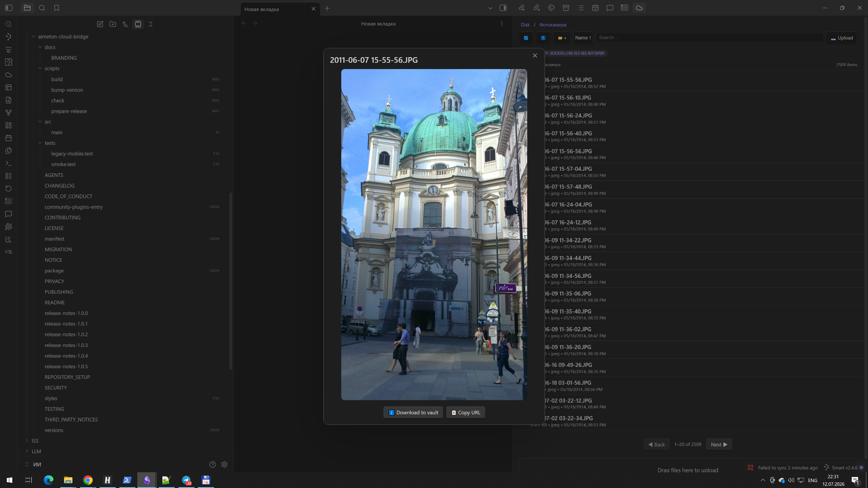
Task: Open the calendar-check sidebar tab
Action: click(x=595, y=8)
